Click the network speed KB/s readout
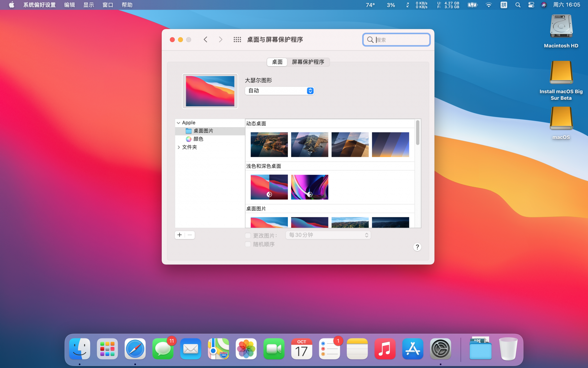The height and width of the screenshot is (368, 588). click(422, 5)
